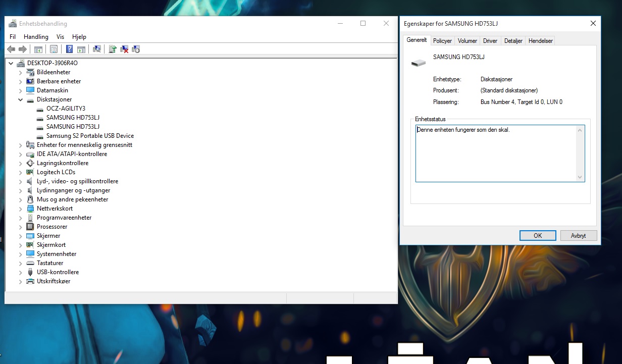Image resolution: width=622 pixels, height=364 pixels.
Task: Click the Tastaturer keyboard icon
Action: pos(30,263)
